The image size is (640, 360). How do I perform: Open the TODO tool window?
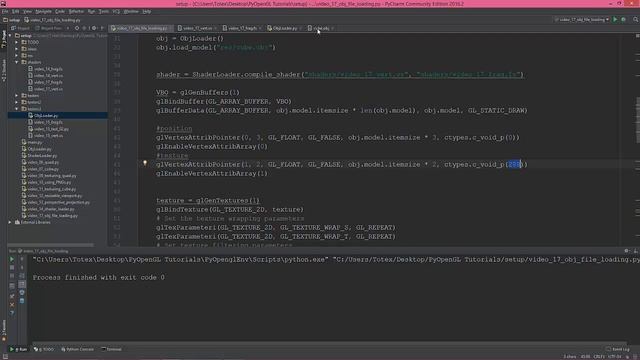click(x=44, y=349)
